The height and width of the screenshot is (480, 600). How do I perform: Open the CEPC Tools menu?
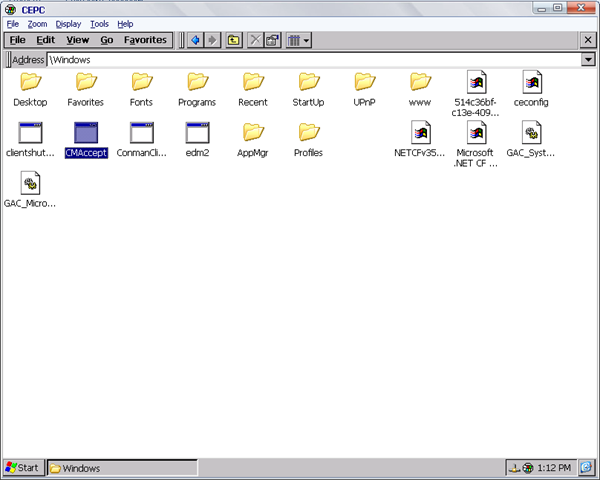point(99,24)
